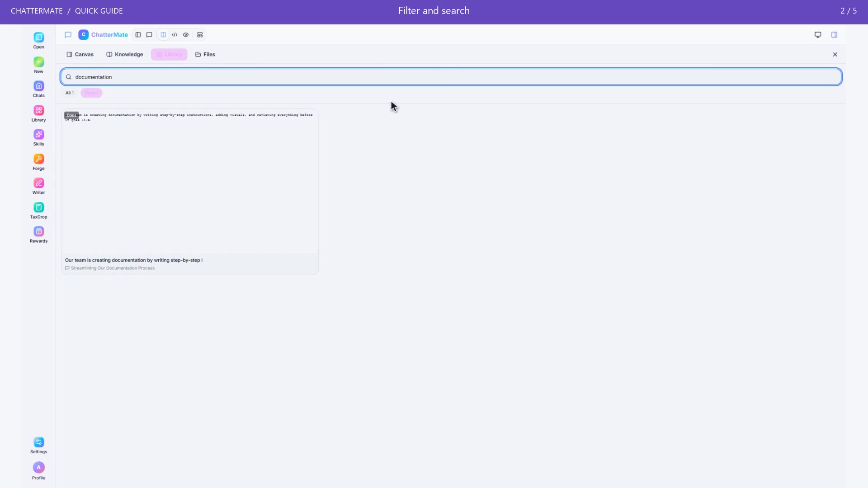The height and width of the screenshot is (488, 868).
Task: Click the search magnifier icon
Action: click(69, 77)
